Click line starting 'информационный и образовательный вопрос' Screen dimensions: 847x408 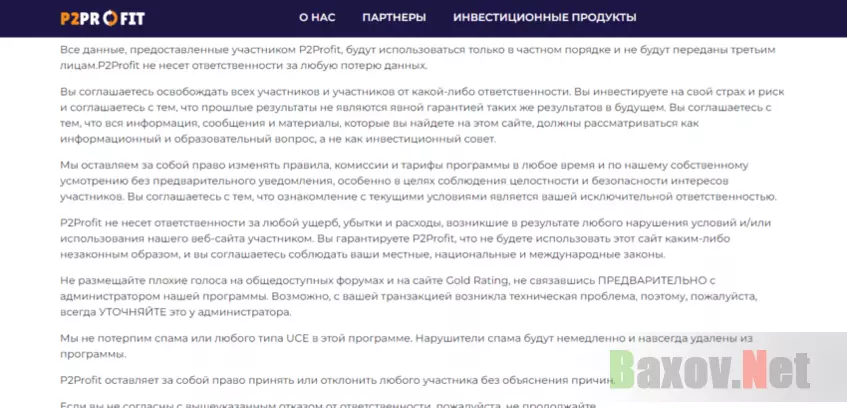tap(278, 139)
